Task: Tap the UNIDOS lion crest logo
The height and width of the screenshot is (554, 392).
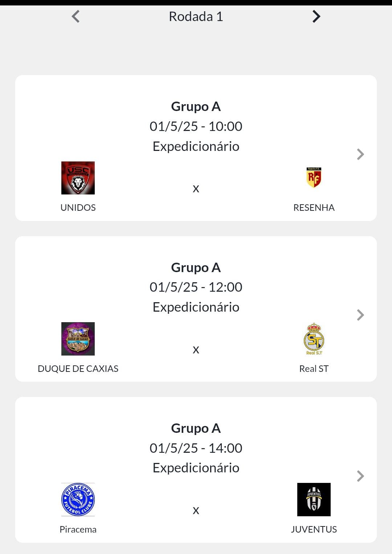Action: (78, 178)
